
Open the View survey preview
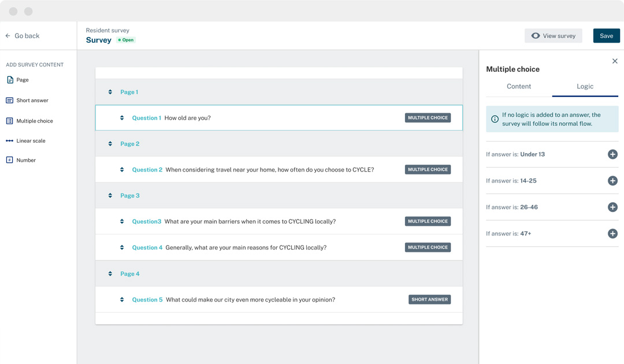coord(553,35)
